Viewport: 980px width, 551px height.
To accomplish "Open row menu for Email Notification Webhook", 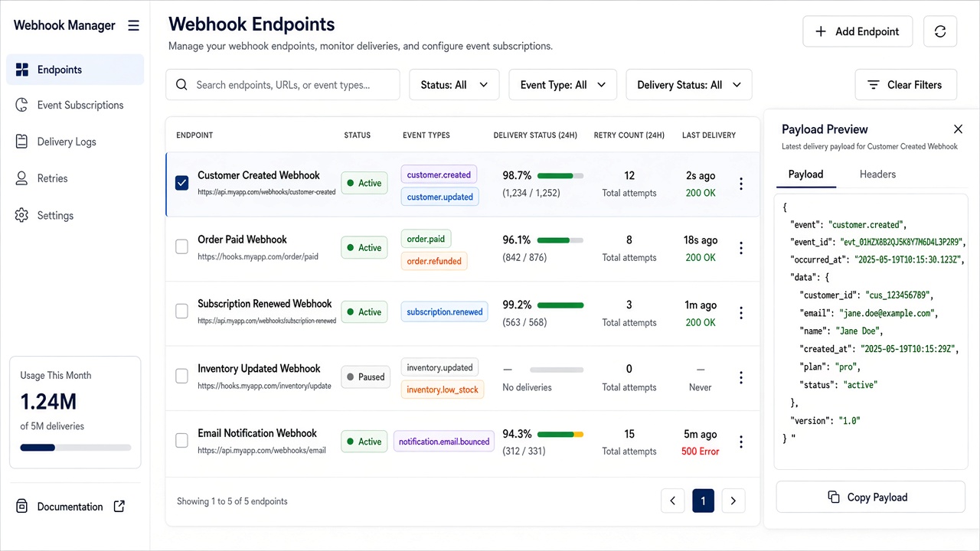I will pos(740,442).
